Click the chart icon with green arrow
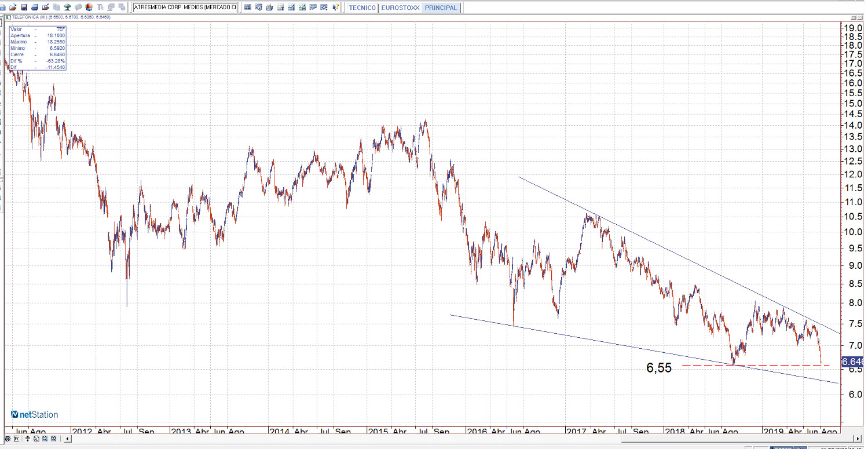The height and width of the screenshot is (449, 868). coord(302,8)
